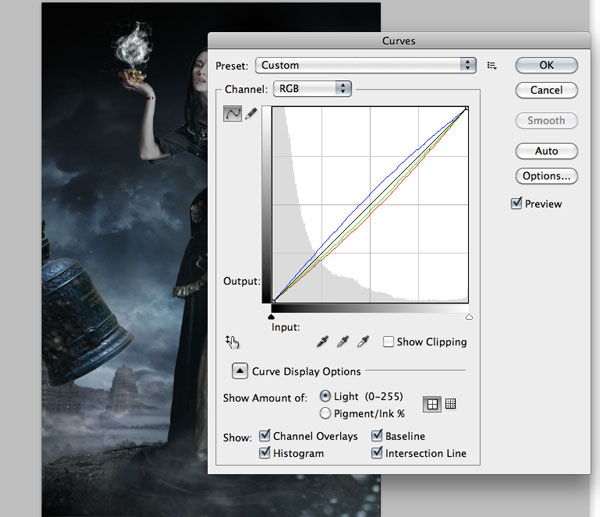Screen dimensions: 600x517
Task: Activate the on-image targeted adjustment tool
Action: pyautogui.click(x=232, y=342)
